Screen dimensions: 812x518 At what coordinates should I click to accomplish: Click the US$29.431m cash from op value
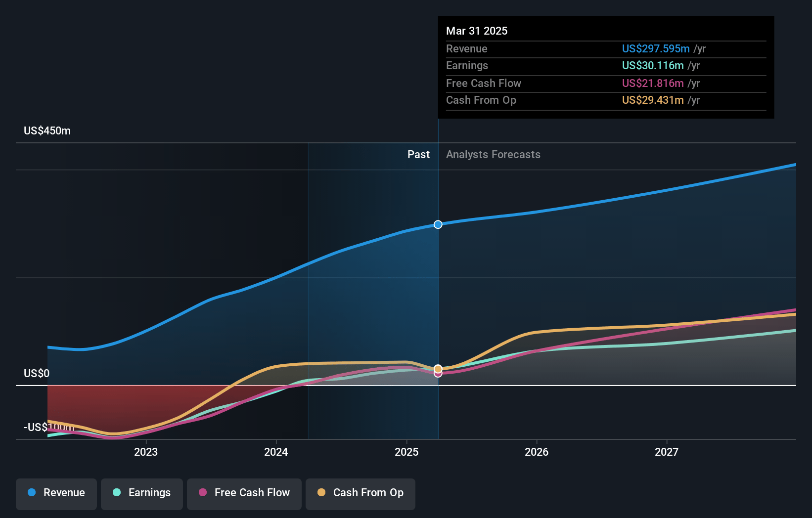[653, 100]
